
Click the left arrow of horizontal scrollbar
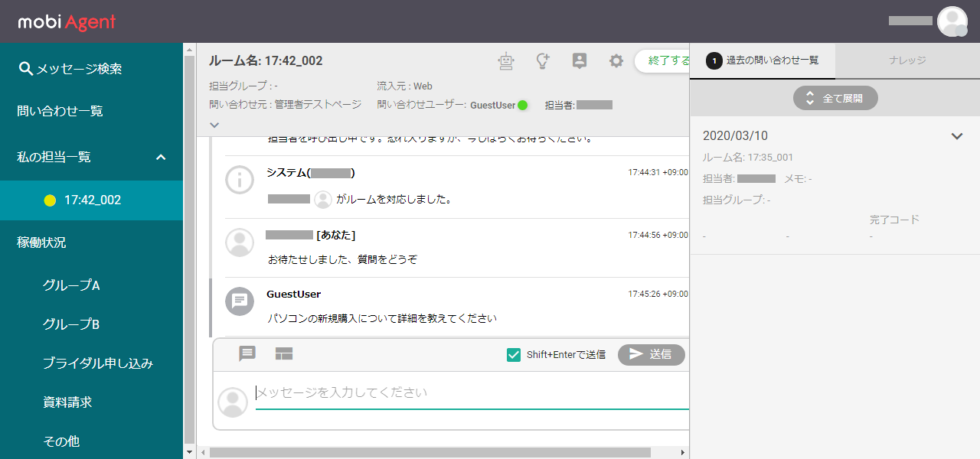[x=203, y=452]
